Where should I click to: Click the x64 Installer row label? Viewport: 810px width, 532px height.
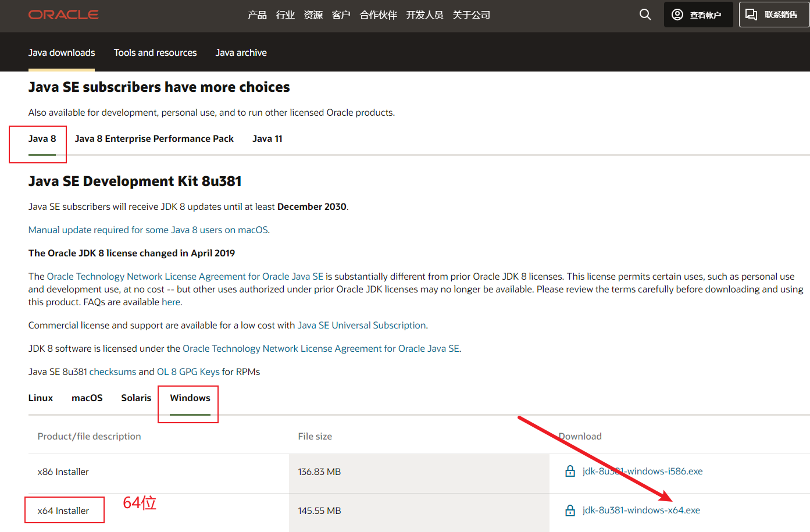(x=63, y=510)
